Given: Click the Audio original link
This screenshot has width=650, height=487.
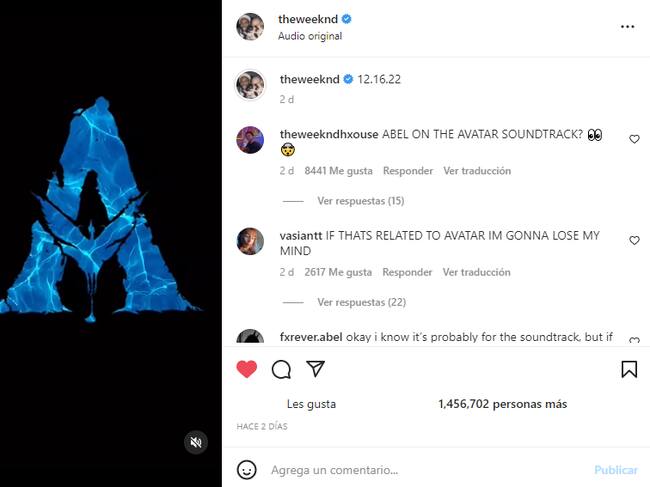Looking at the screenshot, I should (310, 36).
